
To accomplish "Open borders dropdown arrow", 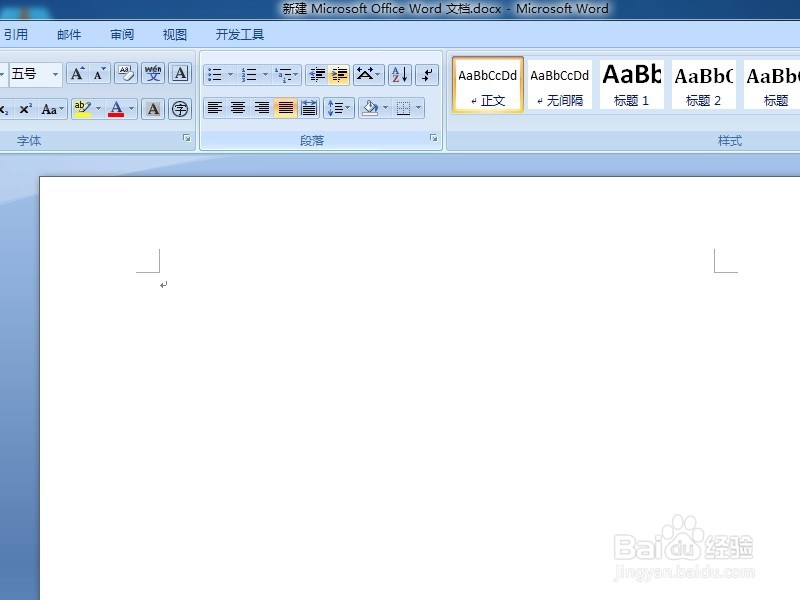I will 419,108.
